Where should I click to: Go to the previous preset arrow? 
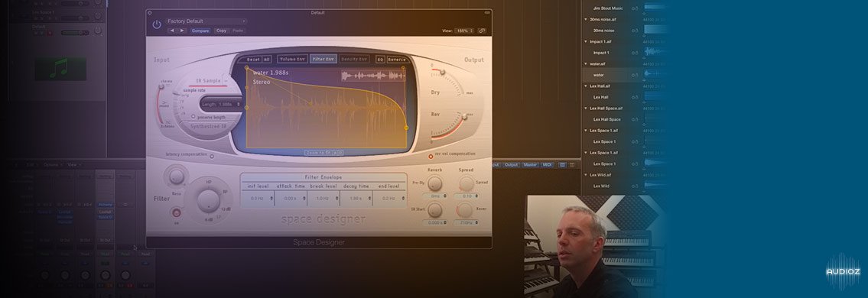tap(172, 31)
